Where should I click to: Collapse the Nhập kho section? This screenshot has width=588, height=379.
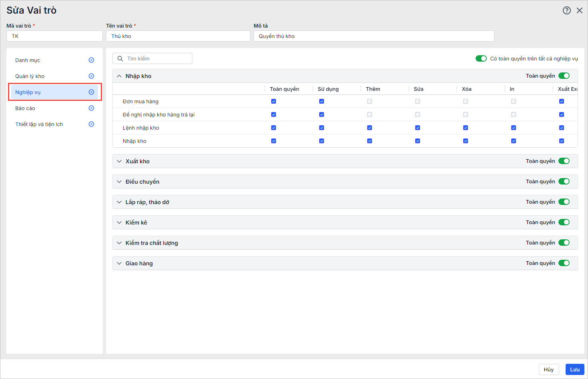pyautogui.click(x=119, y=76)
